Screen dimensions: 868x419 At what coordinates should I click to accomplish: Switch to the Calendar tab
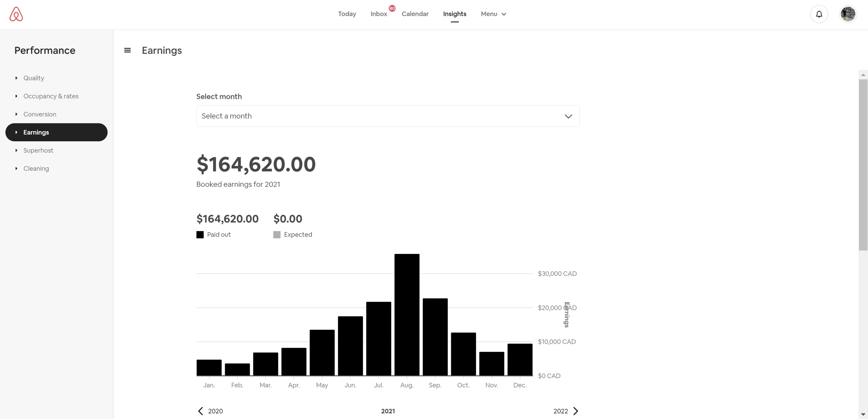(415, 14)
